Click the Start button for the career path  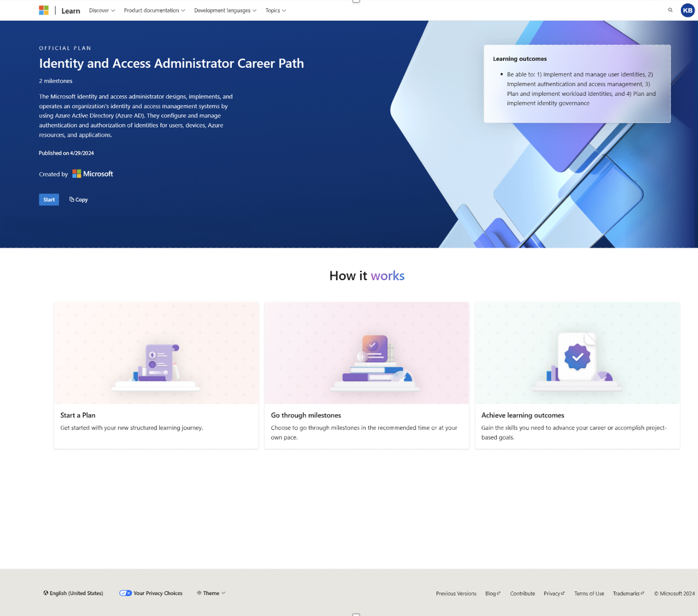(x=49, y=199)
